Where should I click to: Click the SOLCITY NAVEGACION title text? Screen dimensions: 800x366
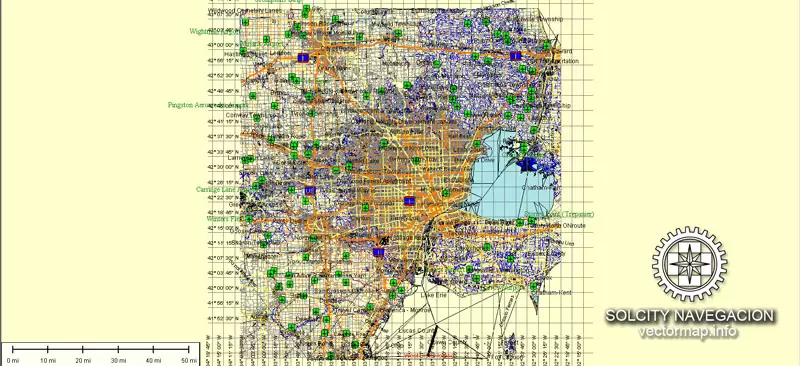pyautogui.click(x=689, y=316)
